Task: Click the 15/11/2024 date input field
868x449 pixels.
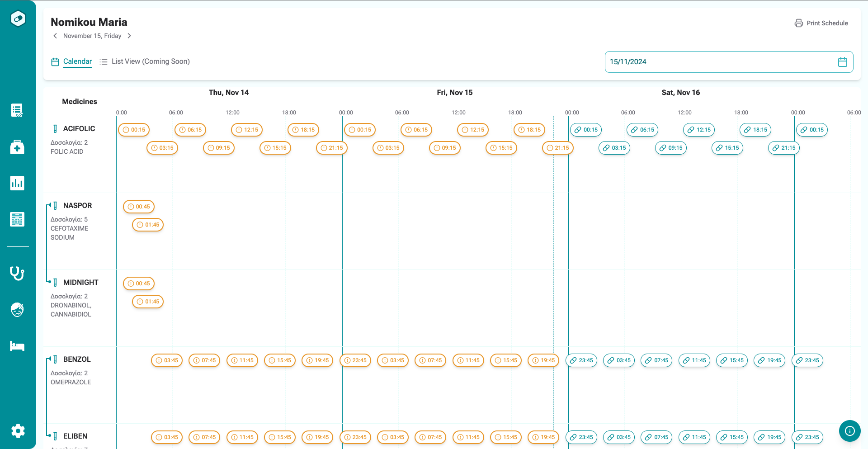Action: 729,62
